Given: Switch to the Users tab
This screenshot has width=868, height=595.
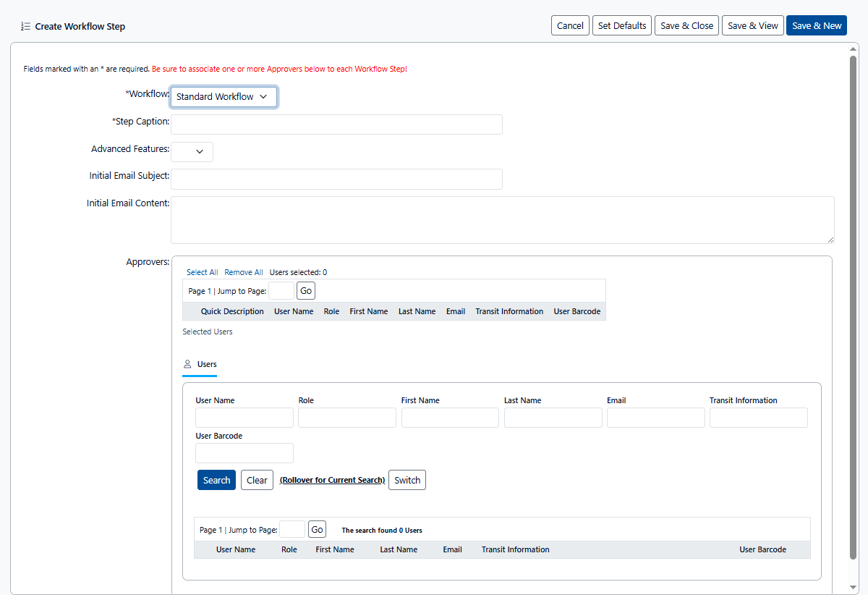Looking at the screenshot, I should 206,364.
